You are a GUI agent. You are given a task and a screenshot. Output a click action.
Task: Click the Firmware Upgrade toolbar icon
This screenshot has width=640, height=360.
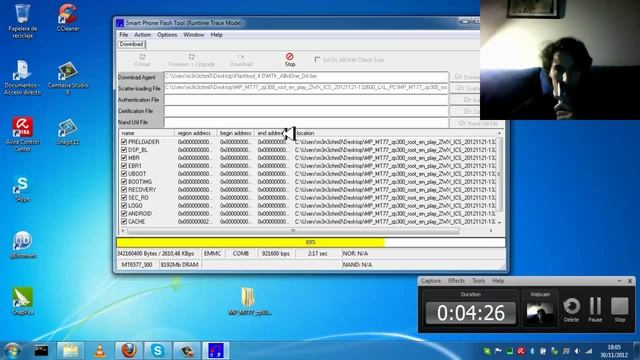(191, 60)
